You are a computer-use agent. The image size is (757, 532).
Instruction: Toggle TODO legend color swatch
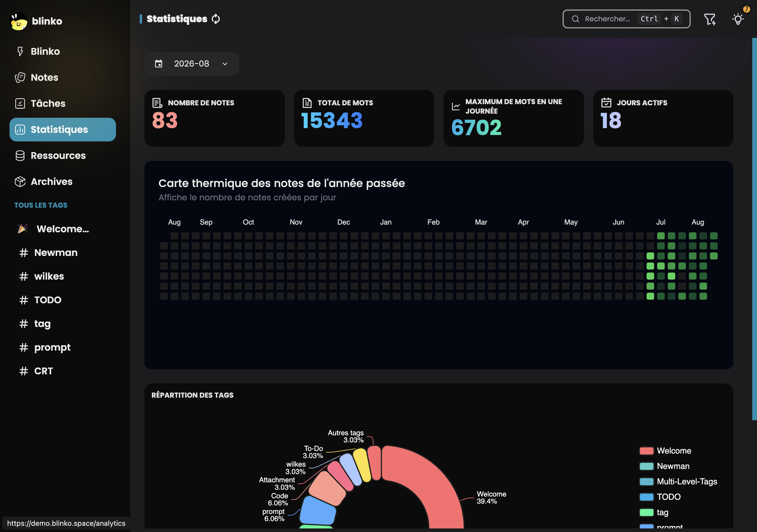pyautogui.click(x=646, y=497)
